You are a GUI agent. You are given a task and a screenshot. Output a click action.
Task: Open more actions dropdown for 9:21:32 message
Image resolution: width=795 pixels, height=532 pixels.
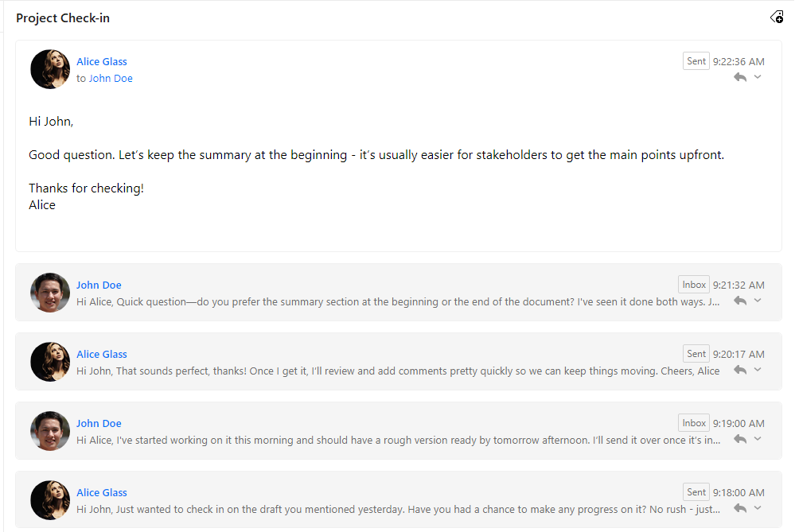(758, 301)
